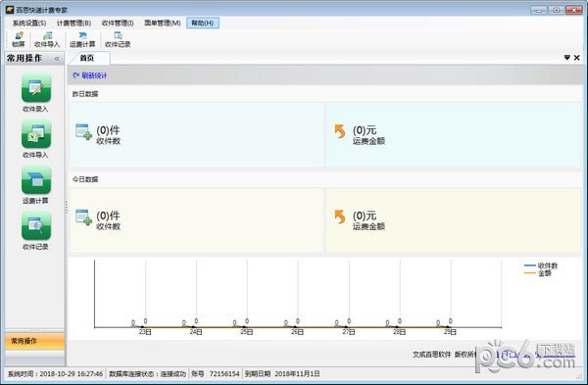Click the 金额 orange legend entry
The width and height of the screenshot is (588, 385).
[x=537, y=273]
